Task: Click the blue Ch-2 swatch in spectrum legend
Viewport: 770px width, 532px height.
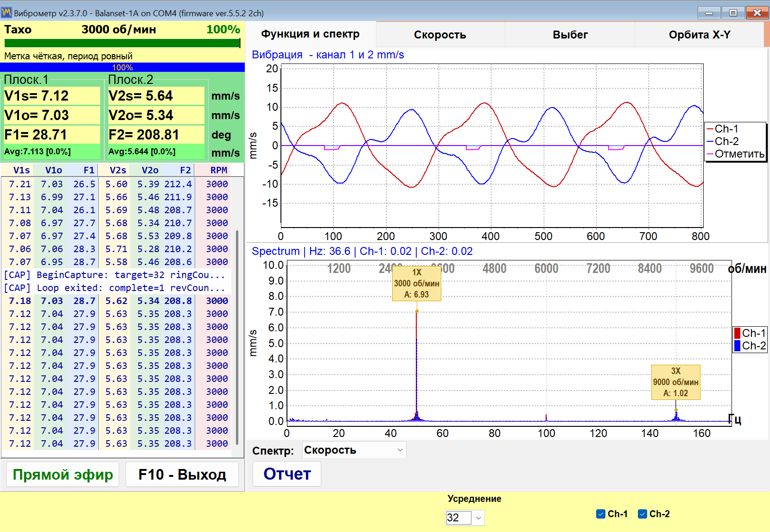Action: pos(737,346)
